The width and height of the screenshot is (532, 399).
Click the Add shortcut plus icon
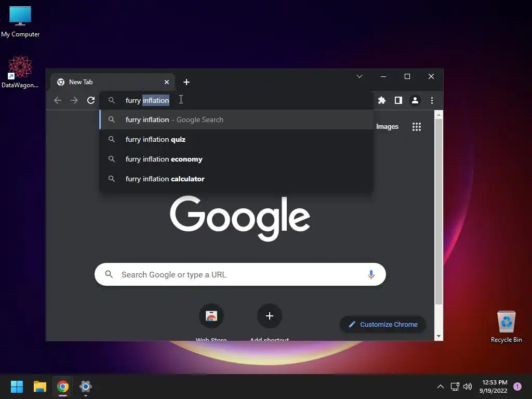[270, 316]
